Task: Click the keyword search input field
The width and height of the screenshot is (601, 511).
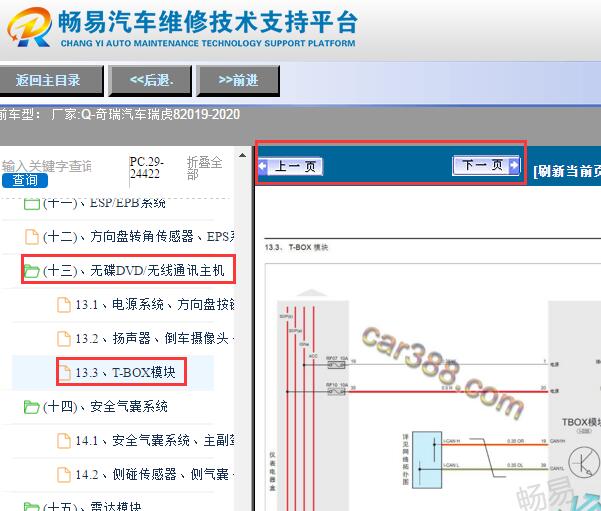Action: (47, 166)
